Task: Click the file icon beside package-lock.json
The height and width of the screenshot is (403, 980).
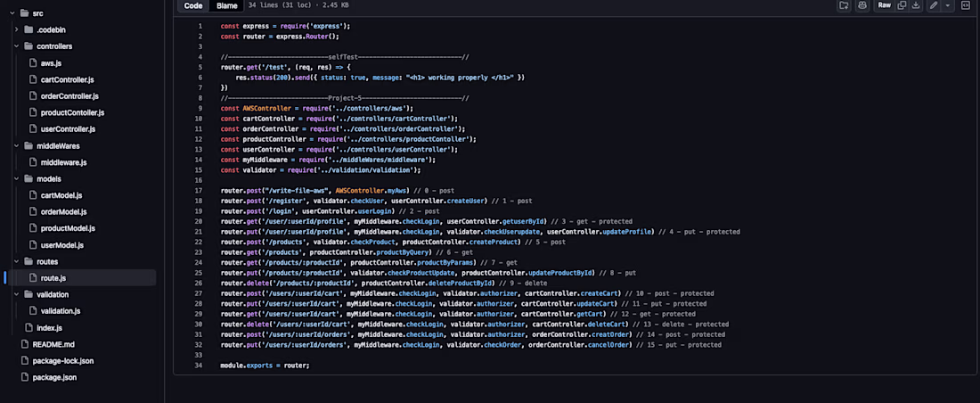Action: [25, 361]
